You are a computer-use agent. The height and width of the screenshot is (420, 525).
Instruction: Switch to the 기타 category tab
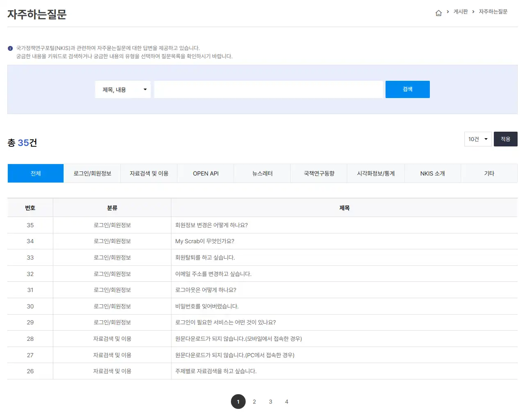[489, 173]
